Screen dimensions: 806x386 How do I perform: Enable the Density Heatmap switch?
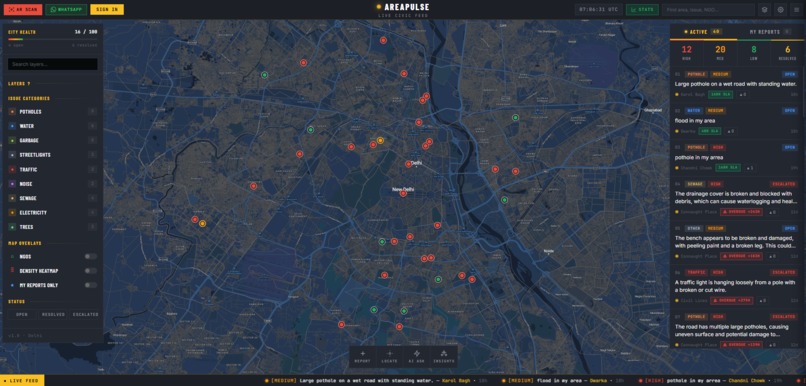pos(91,271)
